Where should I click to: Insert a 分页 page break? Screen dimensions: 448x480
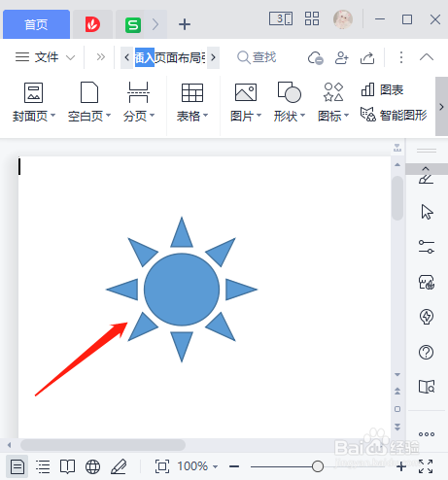(138, 102)
